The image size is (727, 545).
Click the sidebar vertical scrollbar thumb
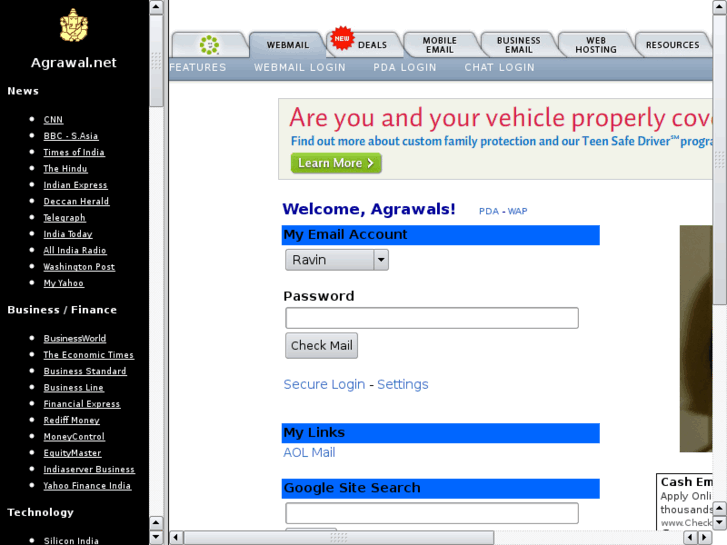[156, 61]
